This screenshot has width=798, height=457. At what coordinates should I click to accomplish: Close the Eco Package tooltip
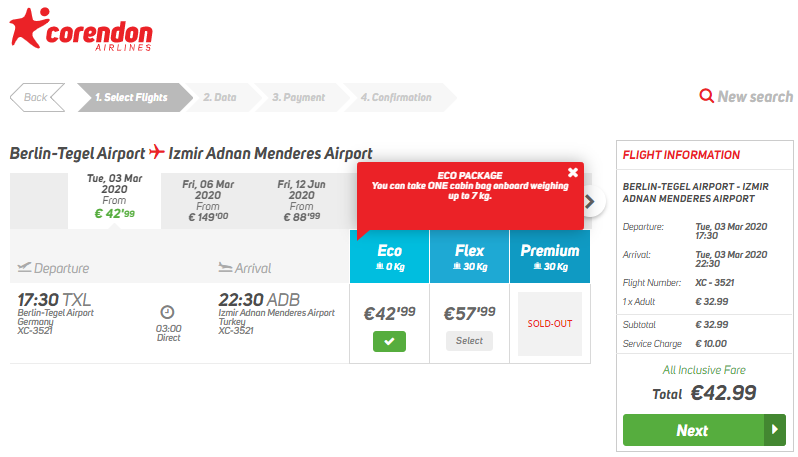(573, 173)
